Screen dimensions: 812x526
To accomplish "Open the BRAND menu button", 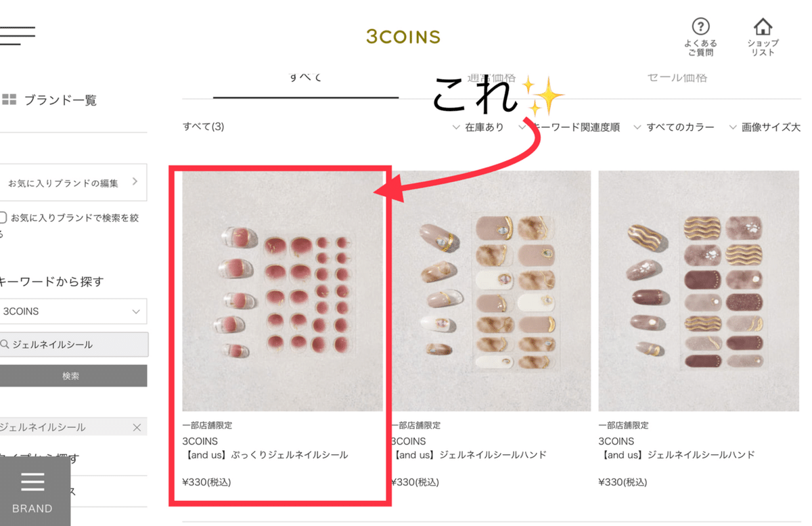I will pyautogui.click(x=32, y=491).
